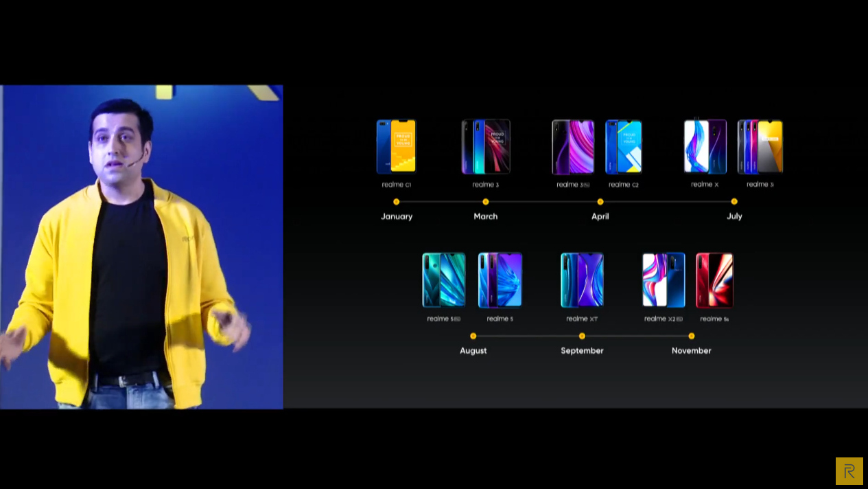Click the March timeline dot

tap(486, 202)
